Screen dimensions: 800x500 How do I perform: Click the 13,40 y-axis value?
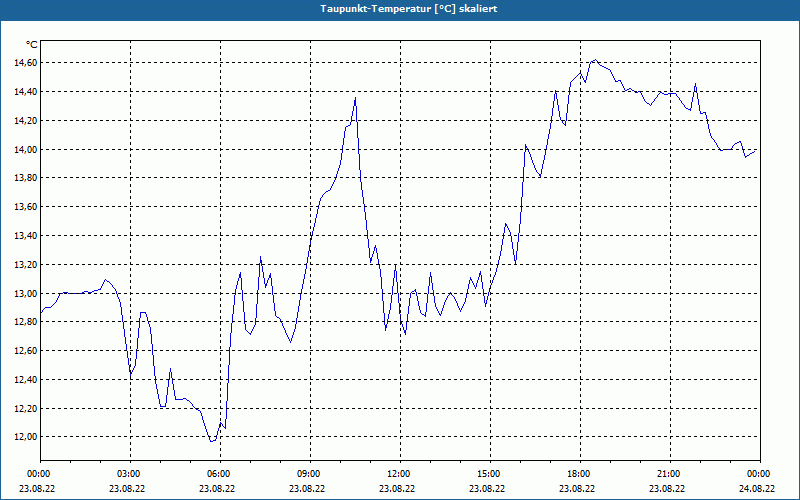pyautogui.click(x=26, y=236)
